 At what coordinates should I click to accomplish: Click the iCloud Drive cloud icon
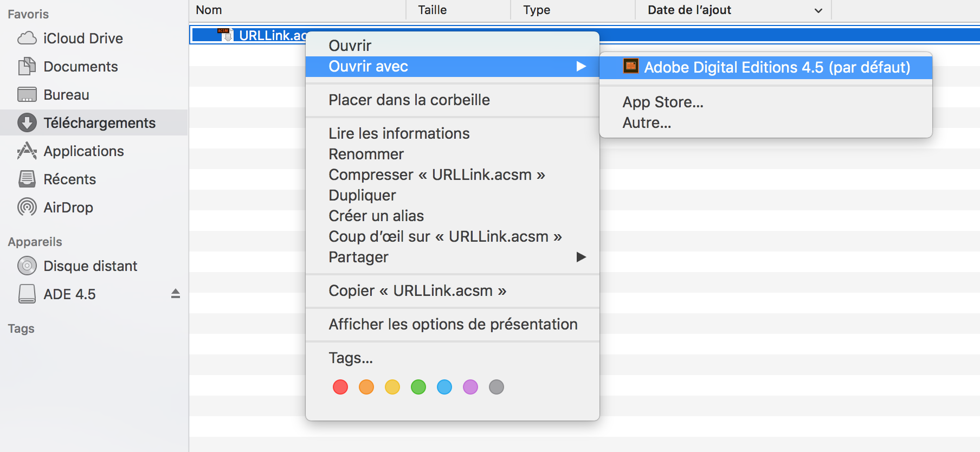click(x=27, y=38)
